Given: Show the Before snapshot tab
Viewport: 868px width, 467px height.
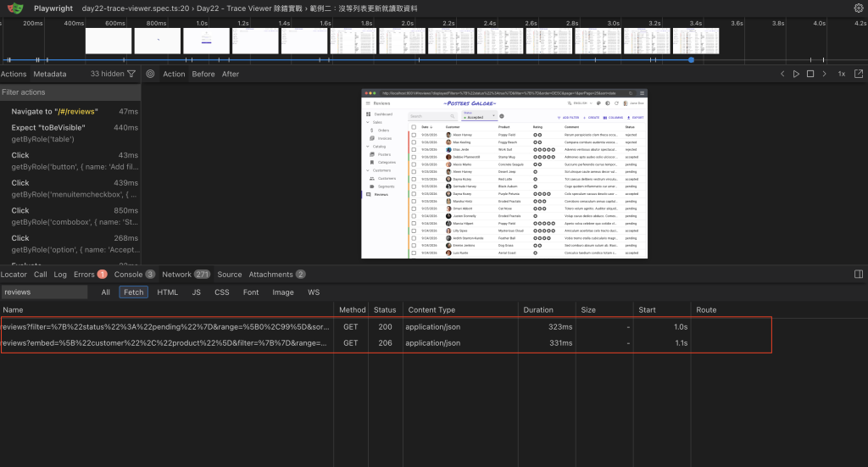Looking at the screenshot, I should (203, 74).
